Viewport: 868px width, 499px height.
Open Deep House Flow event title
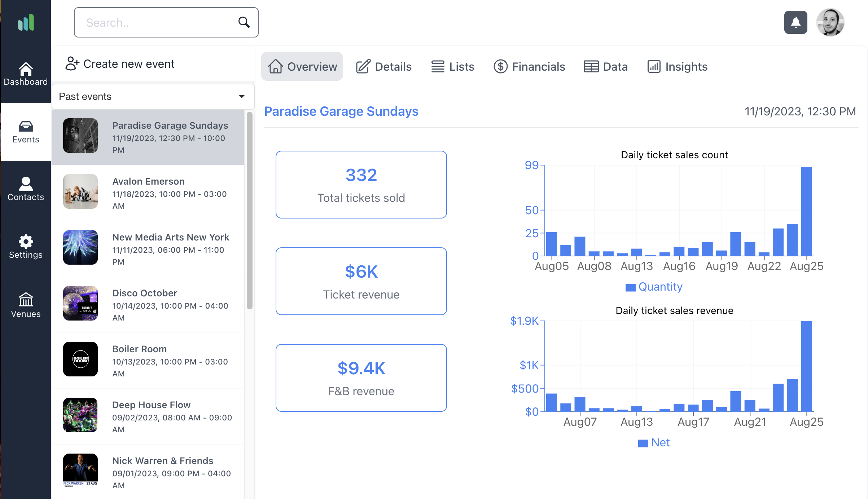point(151,405)
